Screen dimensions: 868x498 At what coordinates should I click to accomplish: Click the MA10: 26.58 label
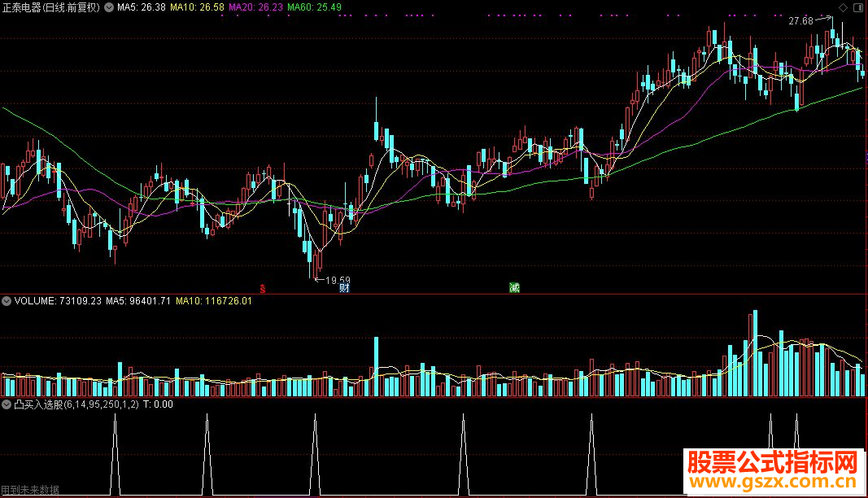pos(197,7)
